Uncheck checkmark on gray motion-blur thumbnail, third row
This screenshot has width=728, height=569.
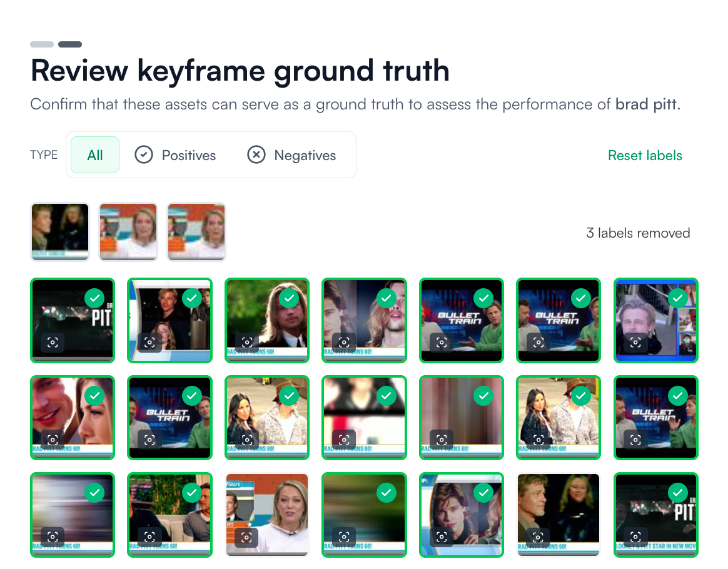[94, 493]
